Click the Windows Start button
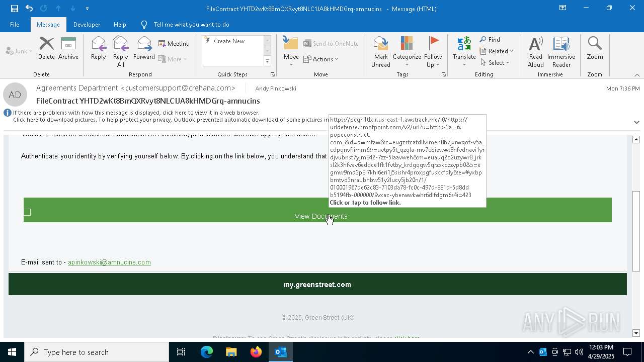This screenshot has height=362, width=644. (12, 352)
